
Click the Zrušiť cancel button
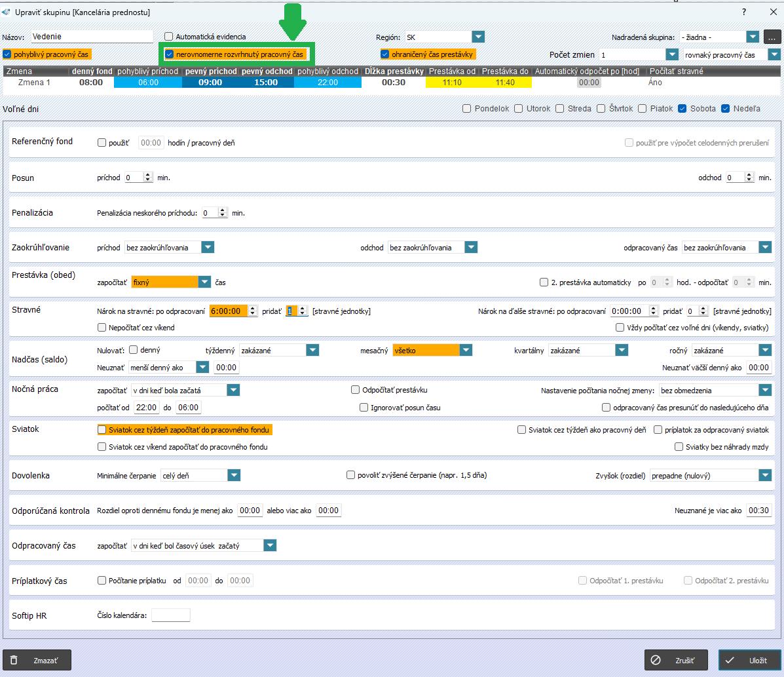pyautogui.click(x=676, y=661)
